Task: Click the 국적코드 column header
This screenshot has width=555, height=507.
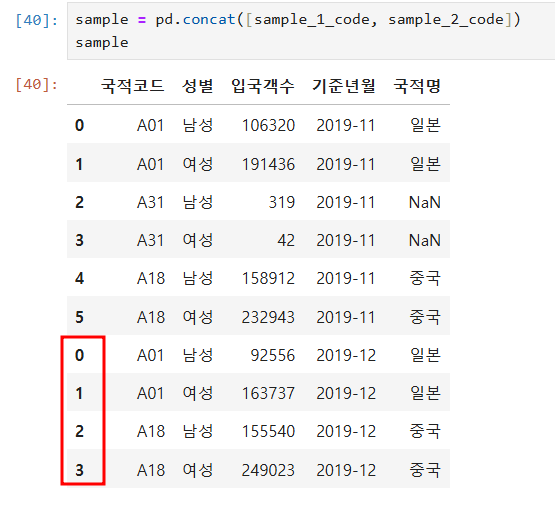Action: click(133, 86)
